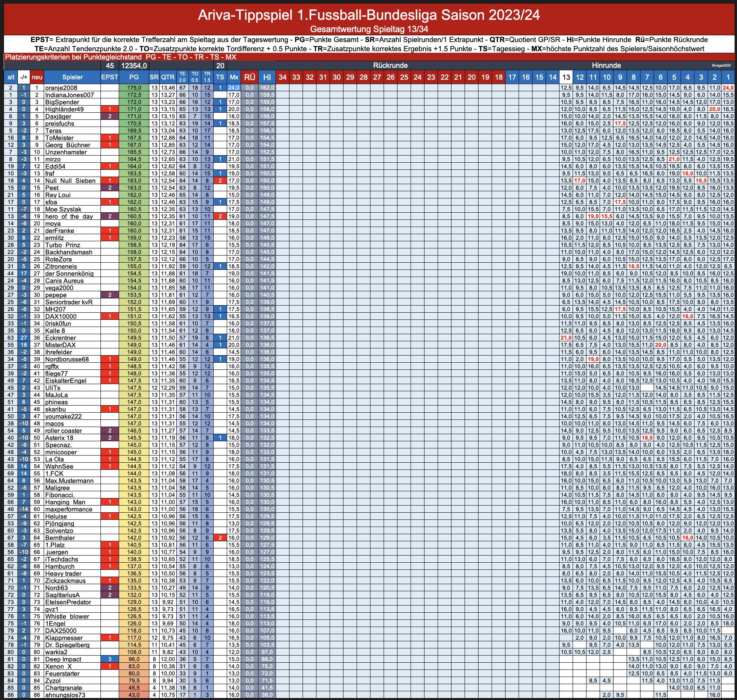Click the neu column header
Screen dimensions: 737x700
coord(37,77)
